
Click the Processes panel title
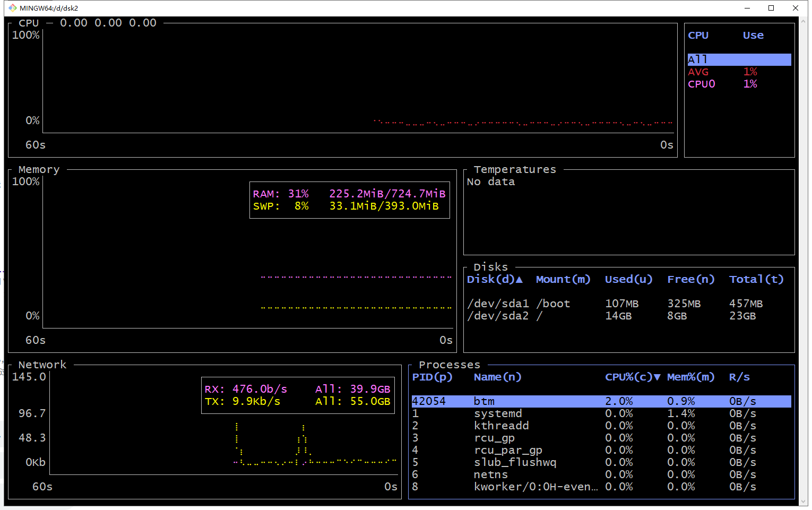449,364
